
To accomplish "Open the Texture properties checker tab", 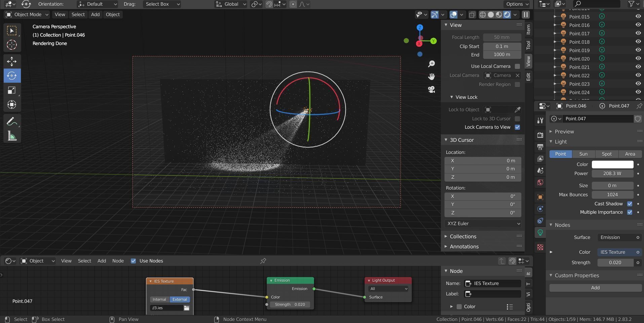I will 540,247.
